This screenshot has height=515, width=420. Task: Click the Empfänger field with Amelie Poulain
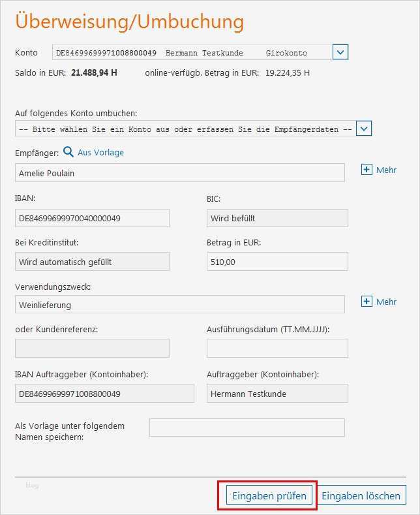pyautogui.click(x=179, y=173)
